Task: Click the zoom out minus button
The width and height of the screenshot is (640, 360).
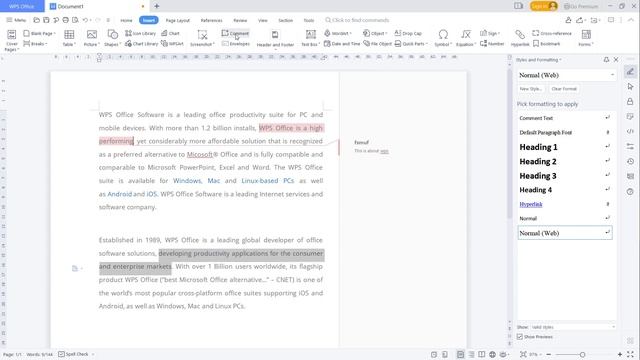Action: click(549, 354)
